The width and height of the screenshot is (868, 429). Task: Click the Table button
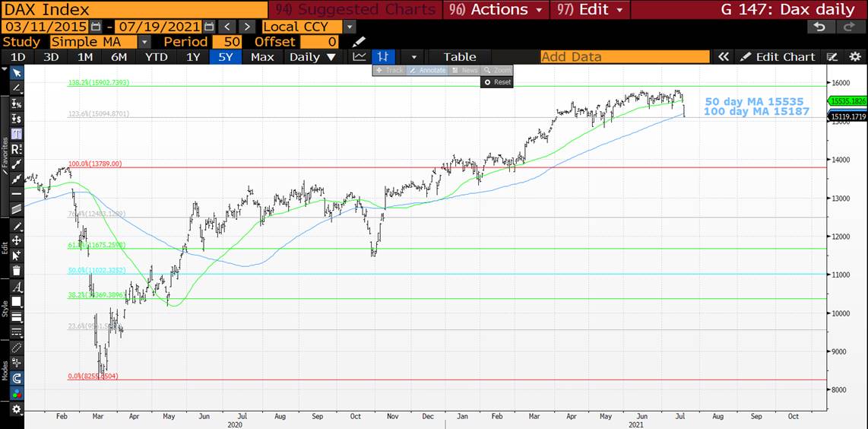tap(460, 56)
